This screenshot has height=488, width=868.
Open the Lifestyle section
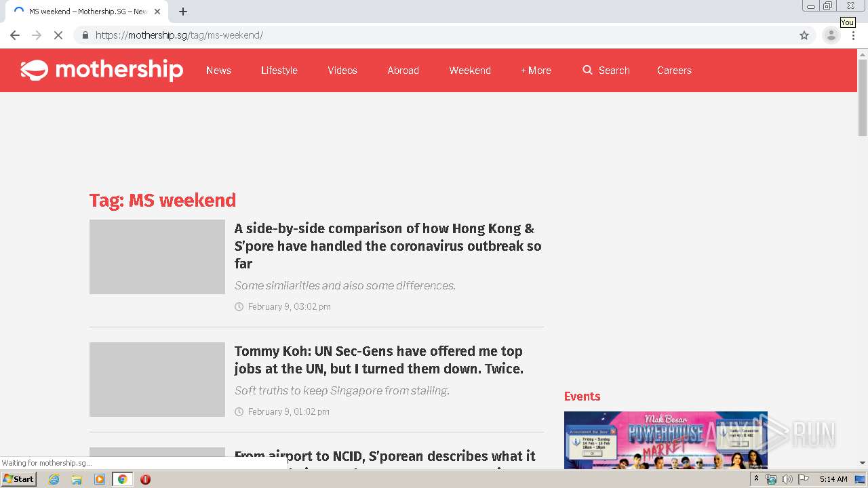[x=279, y=70]
